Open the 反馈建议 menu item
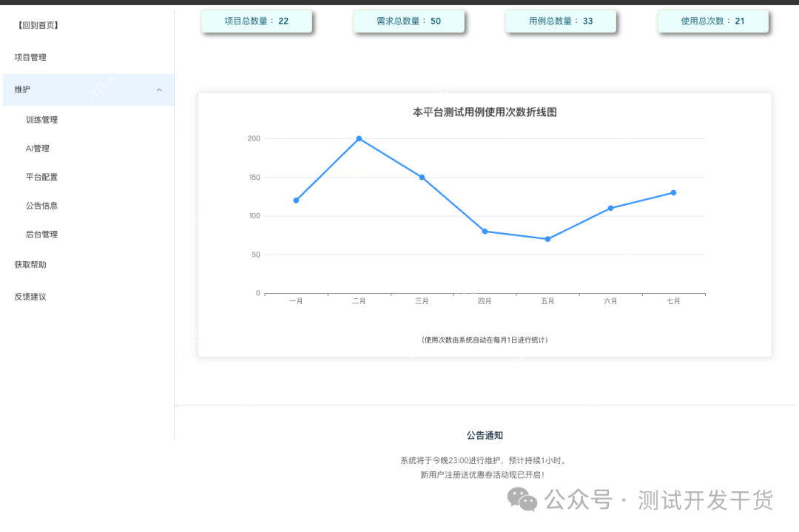 point(30,297)
